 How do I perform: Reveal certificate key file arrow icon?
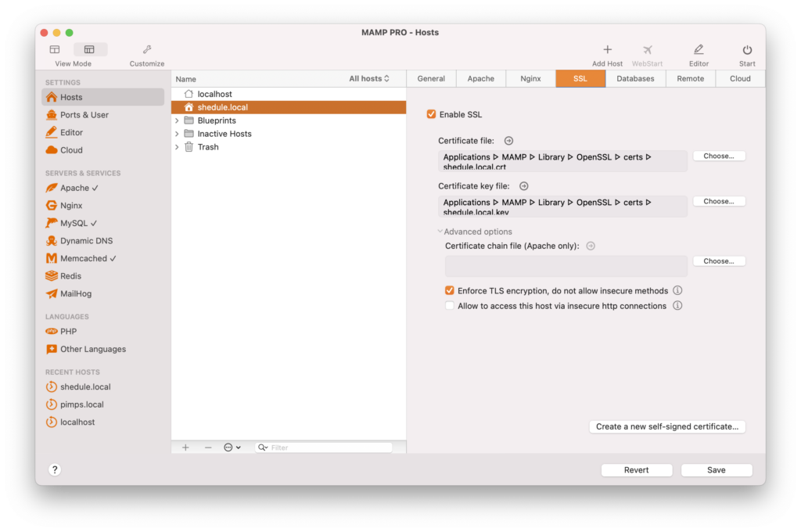click(x=523, y=186)
